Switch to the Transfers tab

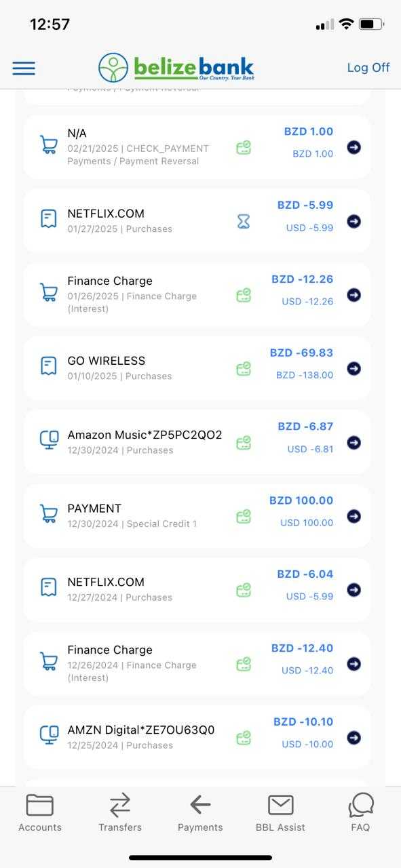pyautogui.click(x=120, y=812)
